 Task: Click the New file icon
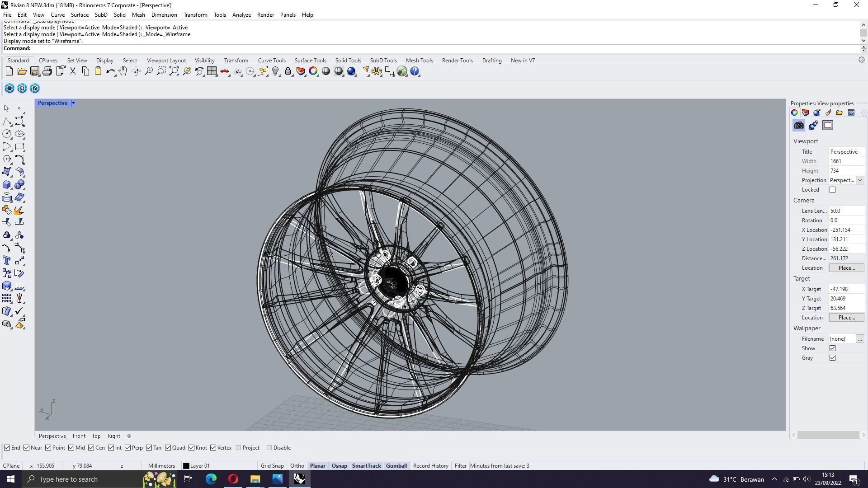click(9, 71)
